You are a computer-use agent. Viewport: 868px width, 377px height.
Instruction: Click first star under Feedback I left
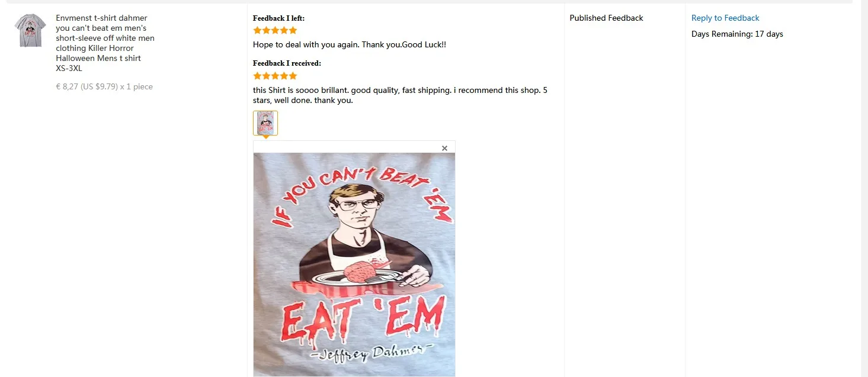click(257, 30)
